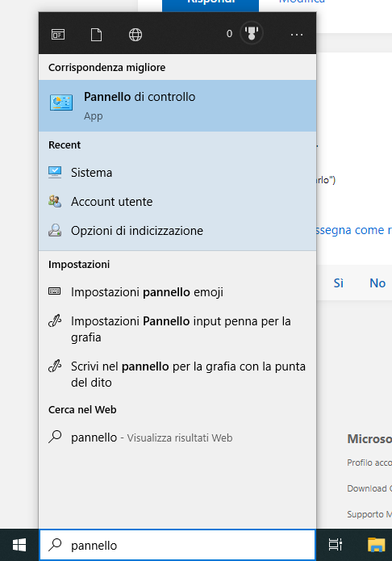
Task: Click the Cerca nel Web heading
Action: pyautogui.click(x=82, y=410)
